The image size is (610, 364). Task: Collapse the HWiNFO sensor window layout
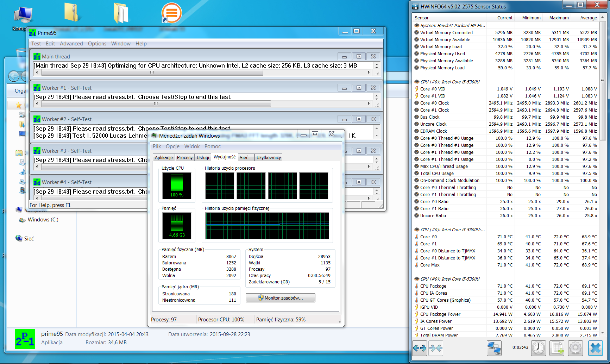436,348
